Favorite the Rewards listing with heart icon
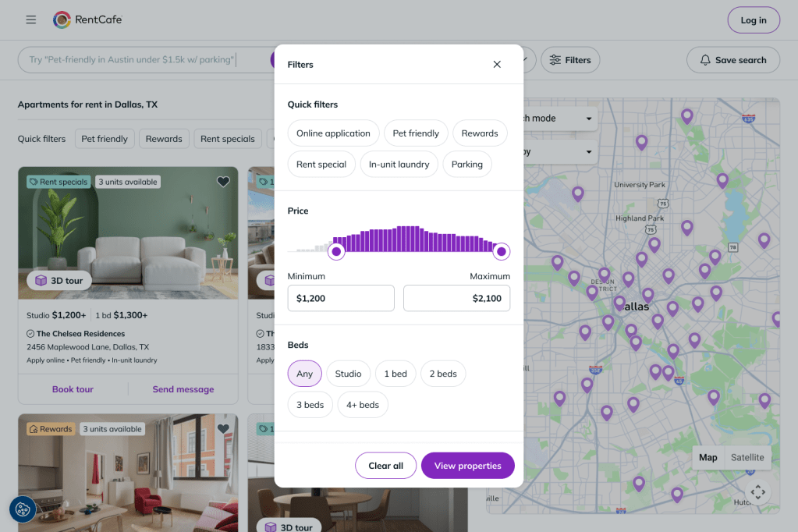Viewport: 798px width, 532px height. pos(223,429)
